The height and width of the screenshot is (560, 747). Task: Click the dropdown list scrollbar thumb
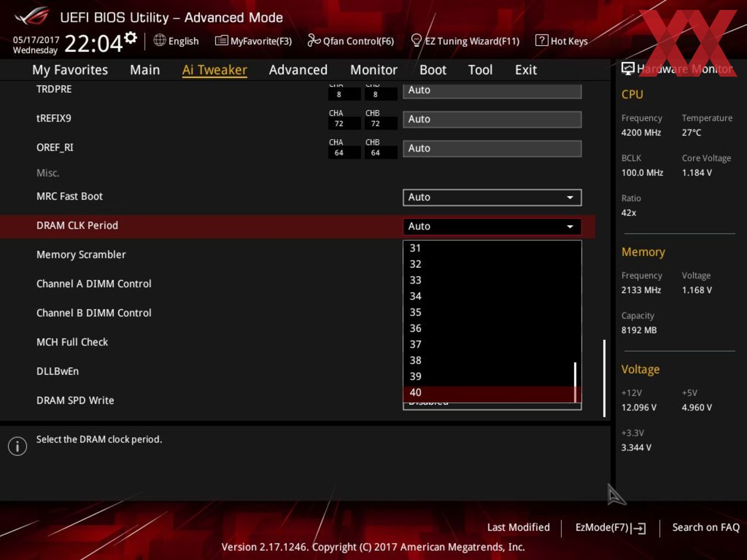575,382
